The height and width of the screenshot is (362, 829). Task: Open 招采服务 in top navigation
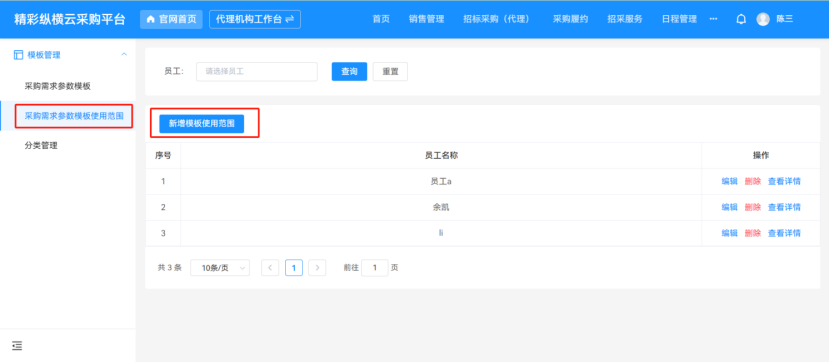pos(625,19)
